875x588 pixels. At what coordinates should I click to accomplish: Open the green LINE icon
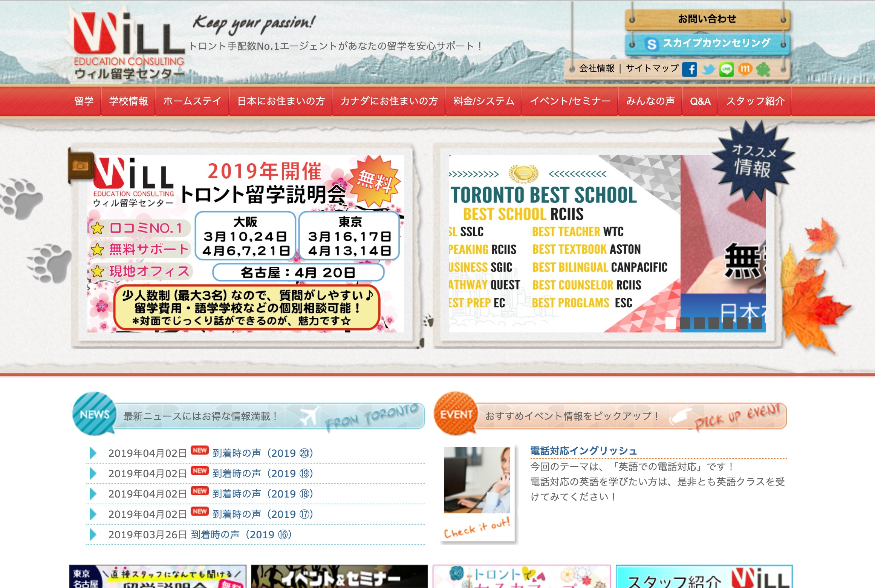(x=726, y=69)
